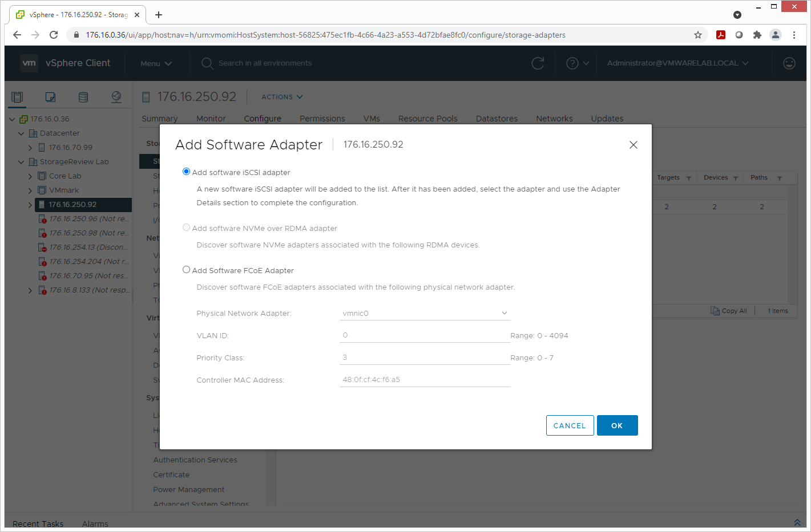Open the ACTIONS dropdown
Image resolution: width=811 pixels, height=532 pixels.
(282, 97)
